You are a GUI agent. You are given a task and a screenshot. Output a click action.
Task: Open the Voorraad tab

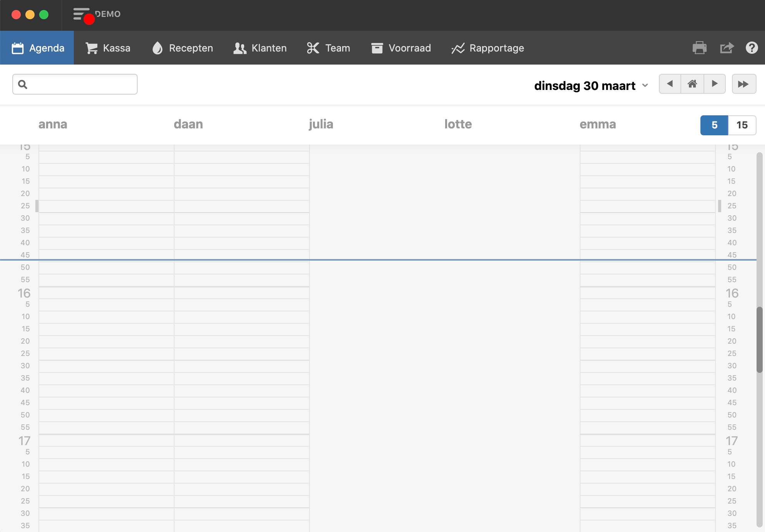click(x=401, y=48)
